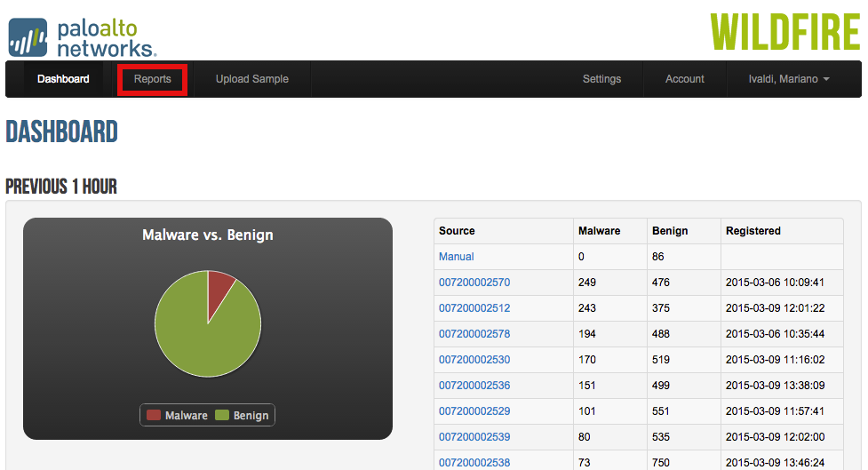868x470 pixels.
Task: Click the timestamp 2015-03-09 11:16:02
Action: pos(775,360)
